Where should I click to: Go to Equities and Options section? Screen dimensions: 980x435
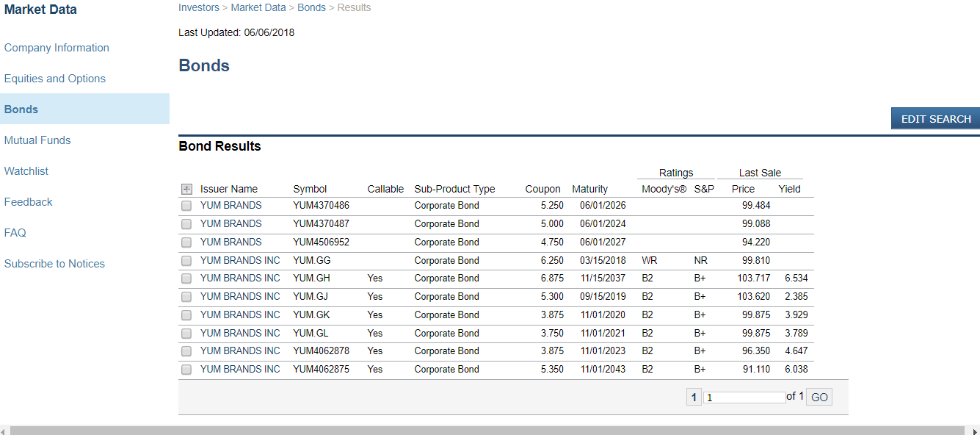55,79
